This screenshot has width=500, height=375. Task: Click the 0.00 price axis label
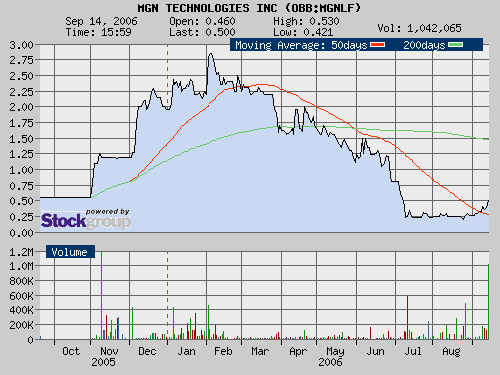(21, 233)
